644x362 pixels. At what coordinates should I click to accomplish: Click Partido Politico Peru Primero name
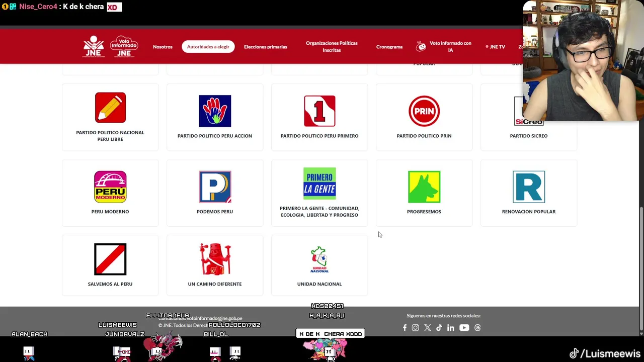319,136
